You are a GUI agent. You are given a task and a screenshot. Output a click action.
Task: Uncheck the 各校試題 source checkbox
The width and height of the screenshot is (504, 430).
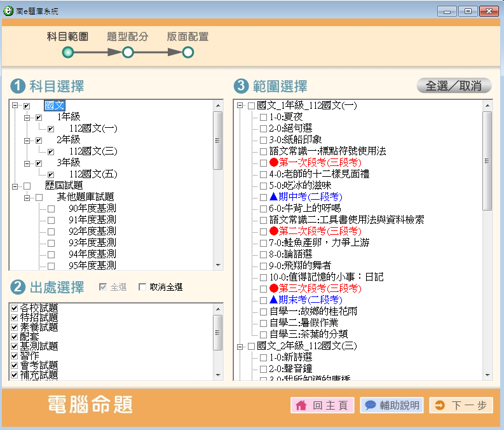coord(14,308)
